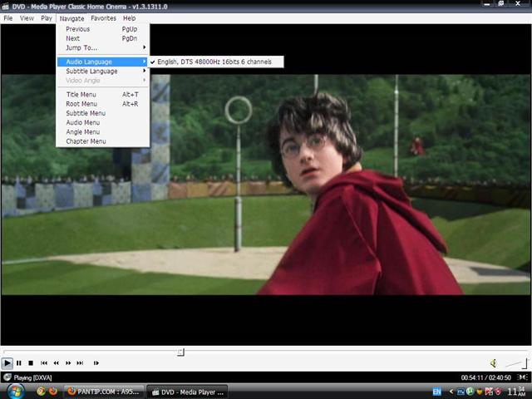
Task: Click DVD - Media Player taskbar button
Action: tap(187, 392)
